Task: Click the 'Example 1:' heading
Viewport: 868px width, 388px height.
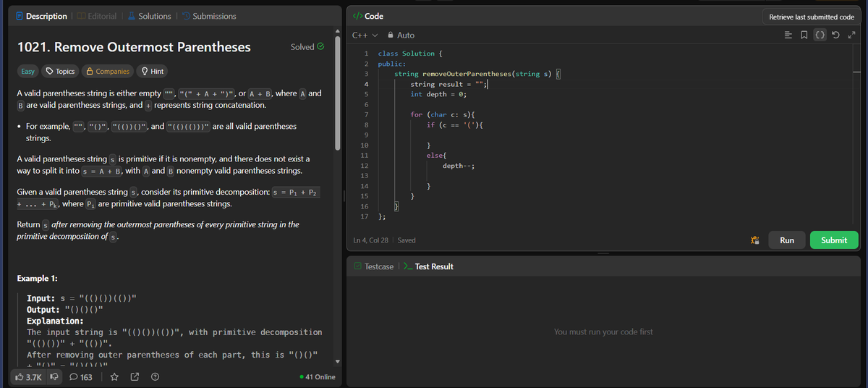Action: pos(38,279)
